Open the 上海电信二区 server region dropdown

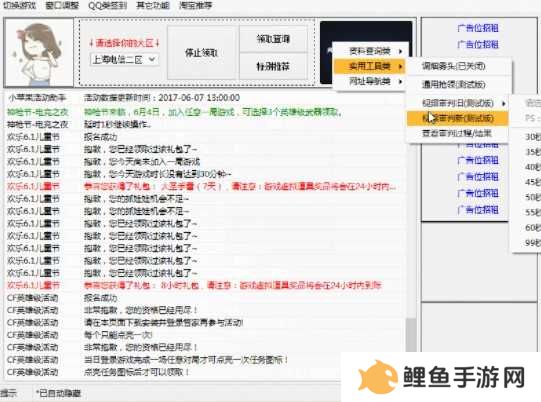coord(124,60)
